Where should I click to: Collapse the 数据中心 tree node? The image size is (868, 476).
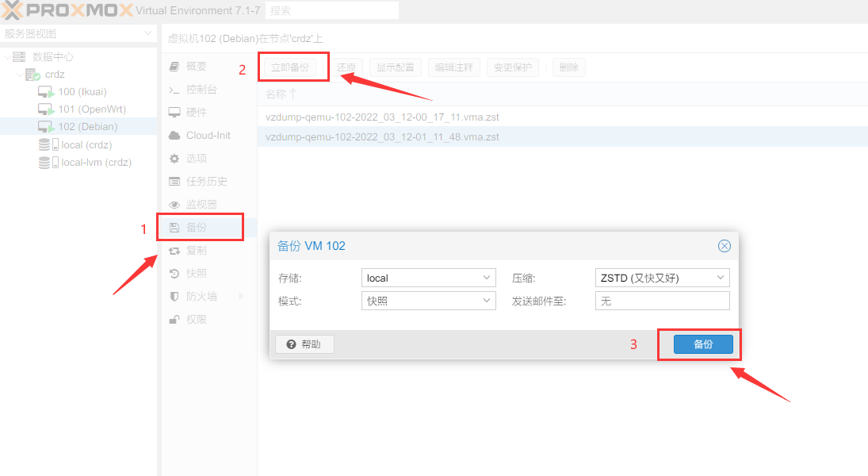(7, 57)
